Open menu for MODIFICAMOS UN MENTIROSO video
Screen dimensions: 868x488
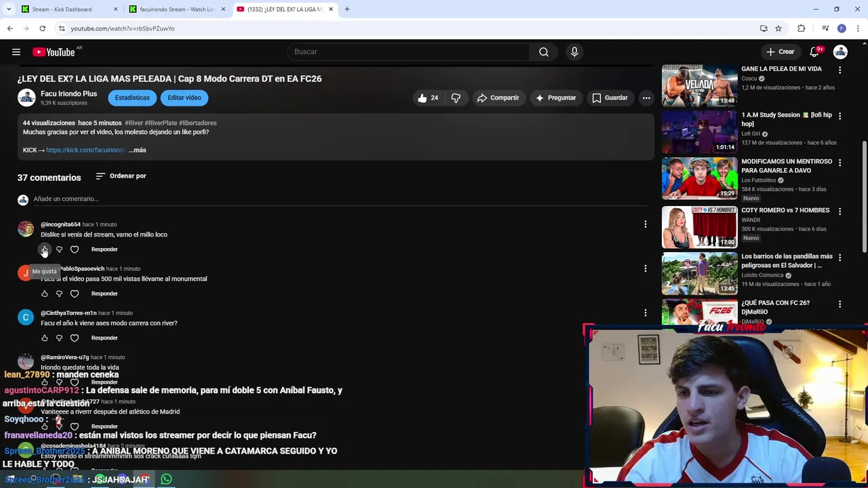[840, 163]
